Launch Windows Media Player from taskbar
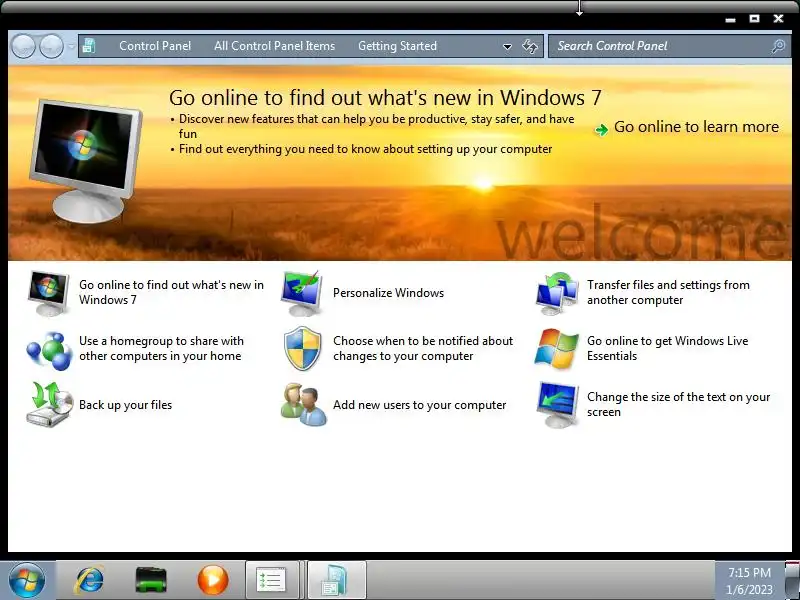This screenshot has height=600, width=800. [x=213, y=580]
